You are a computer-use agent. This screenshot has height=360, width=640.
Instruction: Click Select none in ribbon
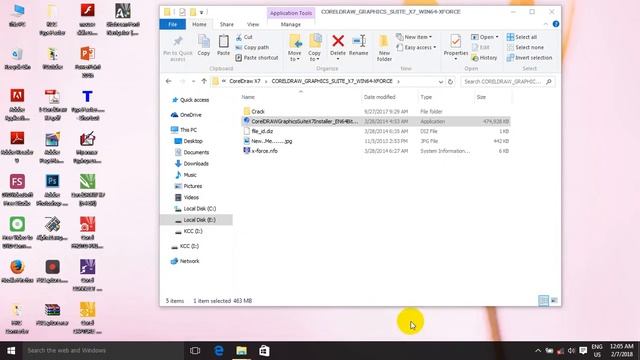[525, 47]
